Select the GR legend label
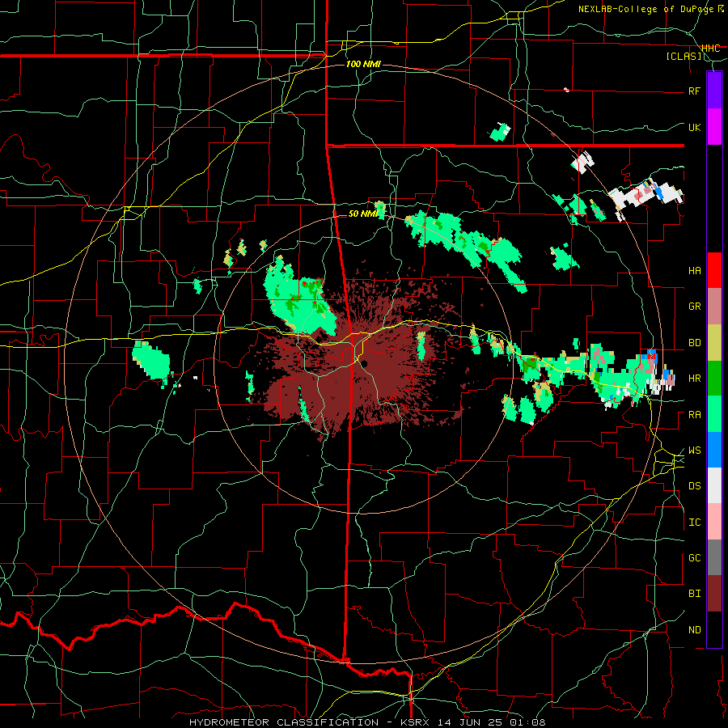 click(x=694, y=307)
